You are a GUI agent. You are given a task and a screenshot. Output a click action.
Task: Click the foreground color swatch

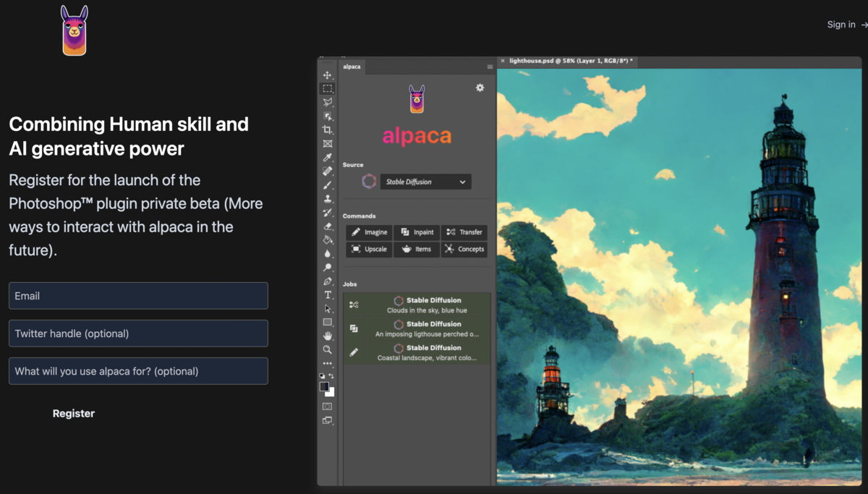[324, 386]
